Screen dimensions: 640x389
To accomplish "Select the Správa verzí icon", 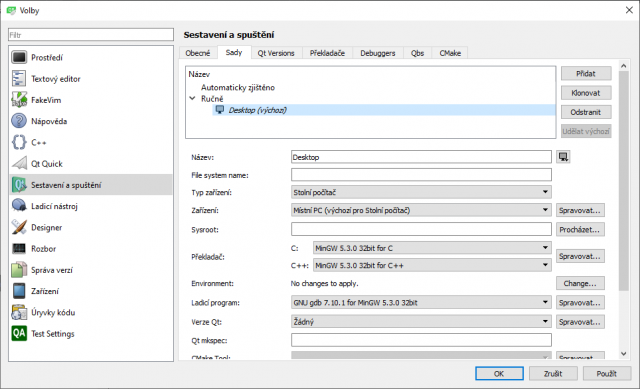I will coord(19,270).
